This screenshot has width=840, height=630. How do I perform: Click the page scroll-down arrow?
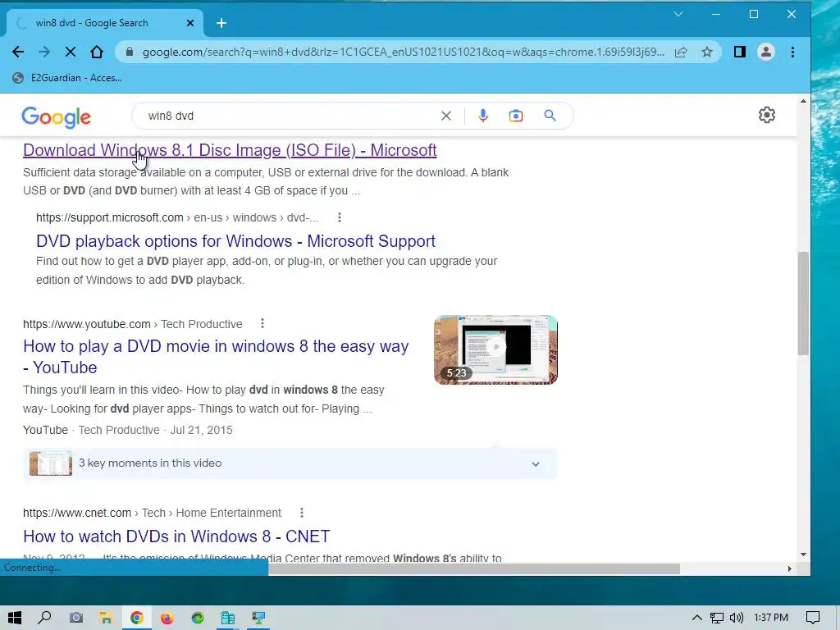click(x=803, y=555)
